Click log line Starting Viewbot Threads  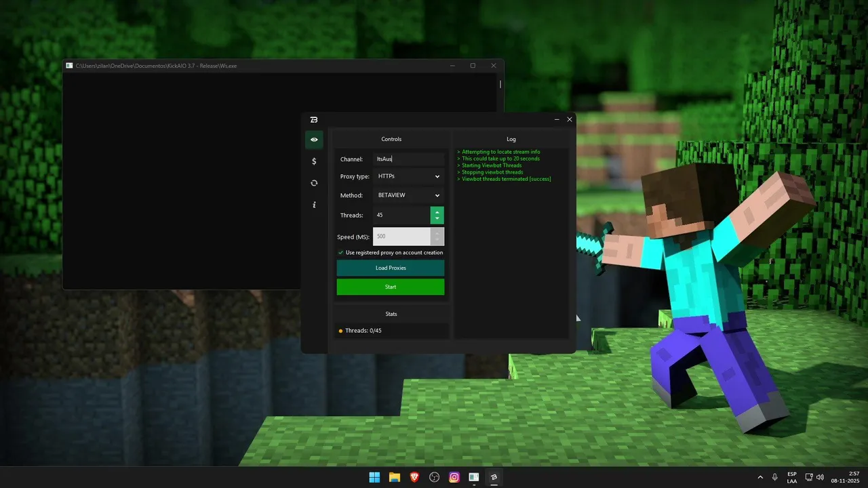490,165
